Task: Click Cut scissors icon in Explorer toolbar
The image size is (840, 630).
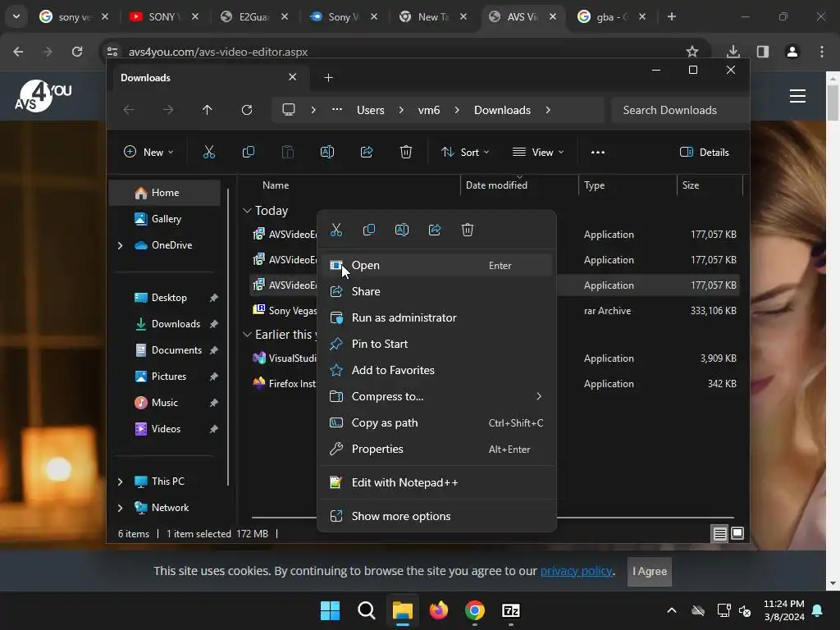Action: point(209,152)
